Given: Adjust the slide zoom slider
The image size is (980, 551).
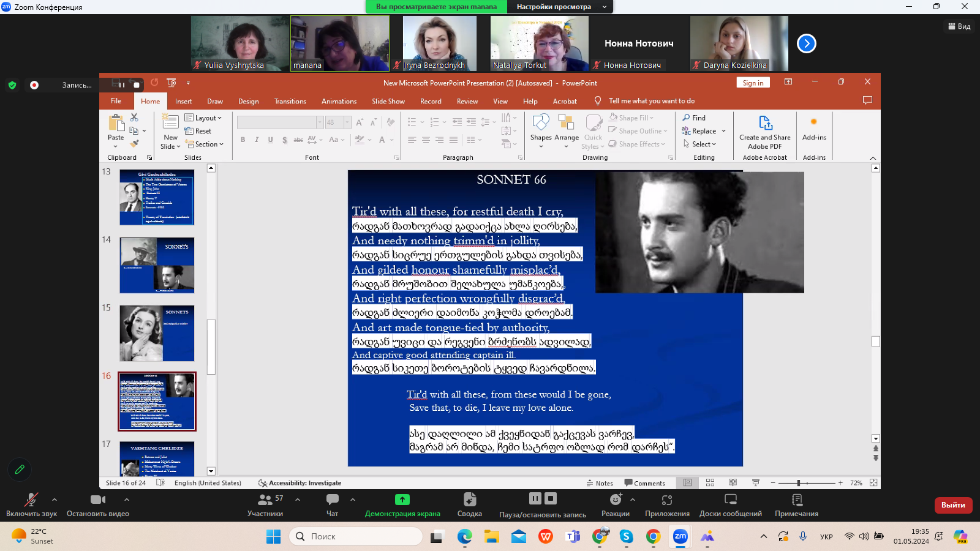Looking at the screenshot, I should click(799, 483).
